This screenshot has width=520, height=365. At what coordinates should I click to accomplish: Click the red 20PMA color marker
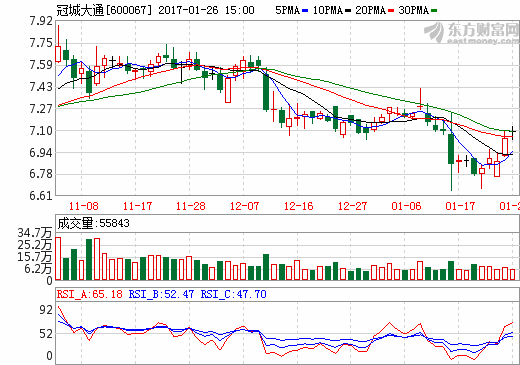391,11
